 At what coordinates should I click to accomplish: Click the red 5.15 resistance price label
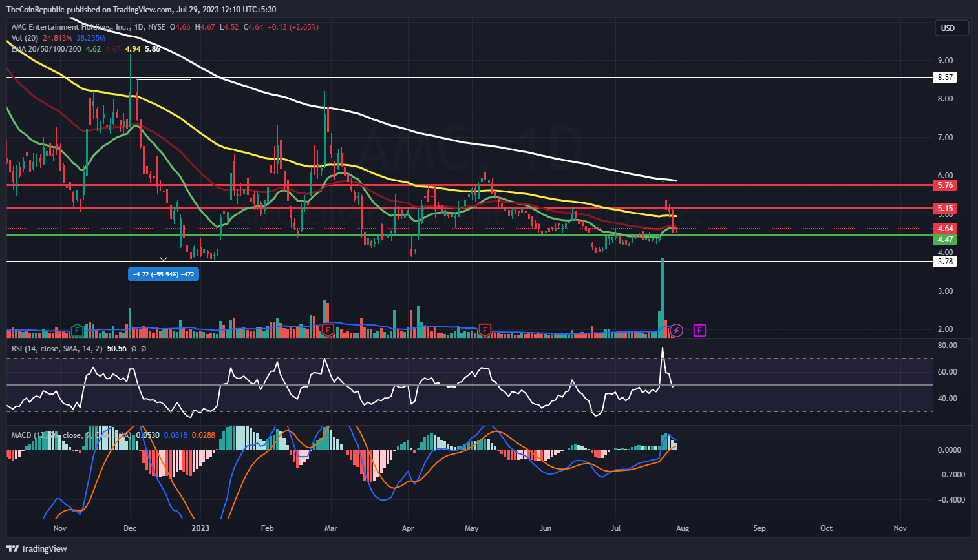(945, 208)
